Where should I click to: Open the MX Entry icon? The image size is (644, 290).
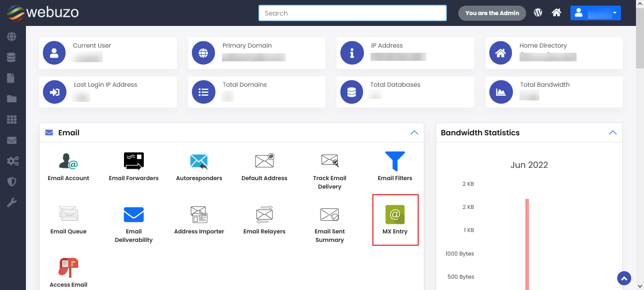tap(395, 215)
